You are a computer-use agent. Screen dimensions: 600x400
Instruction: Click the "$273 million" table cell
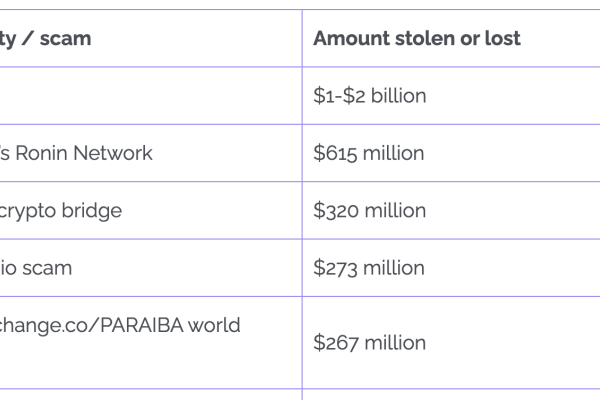click(x=369, y=268)
